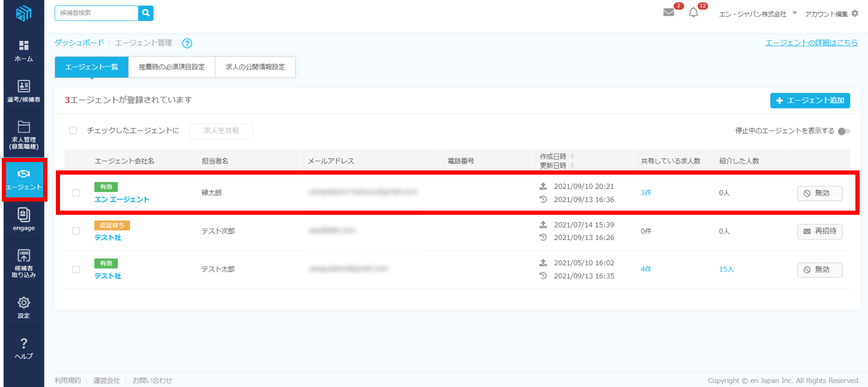This screenshot has width=868, height=387.
Task: Click the Home icon in sidebar
Action: (x=24, y=46)
